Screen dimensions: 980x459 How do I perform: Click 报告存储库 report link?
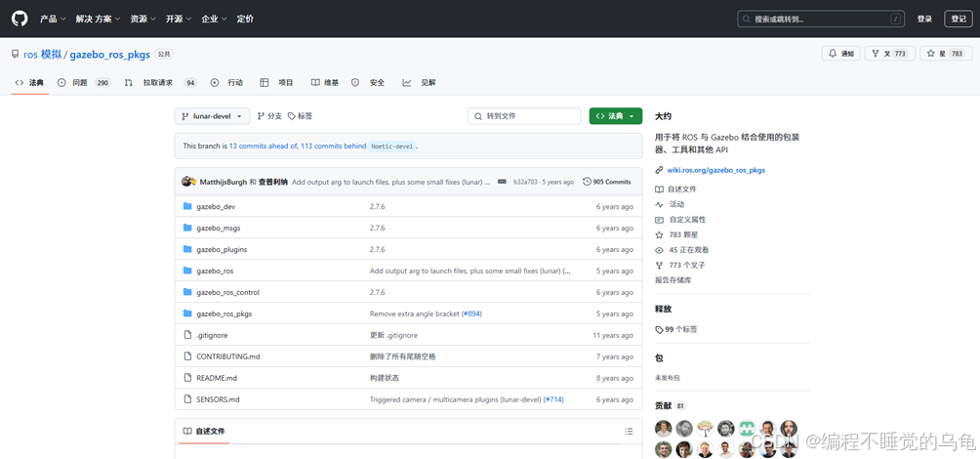pos(673,280)
